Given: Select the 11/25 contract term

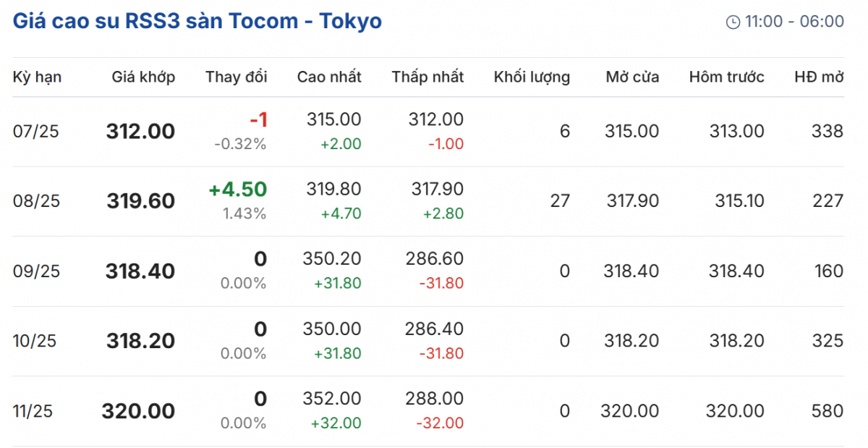Looking at the screenshot, I should click(x=33, y=411).
